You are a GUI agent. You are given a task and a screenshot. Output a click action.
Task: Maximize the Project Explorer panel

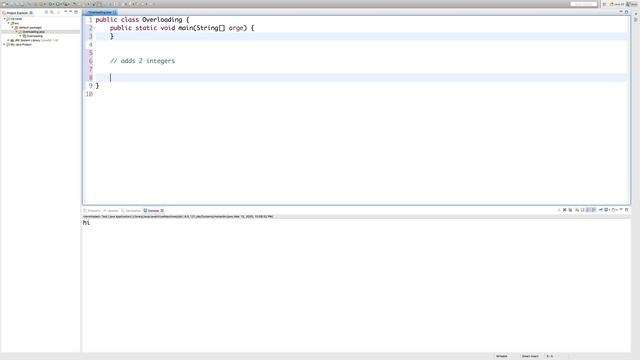pos(76,12)
